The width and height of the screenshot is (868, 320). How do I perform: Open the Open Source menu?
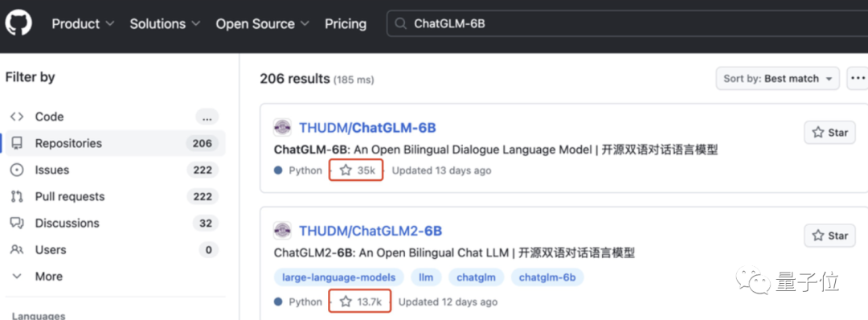click(262, 24)
